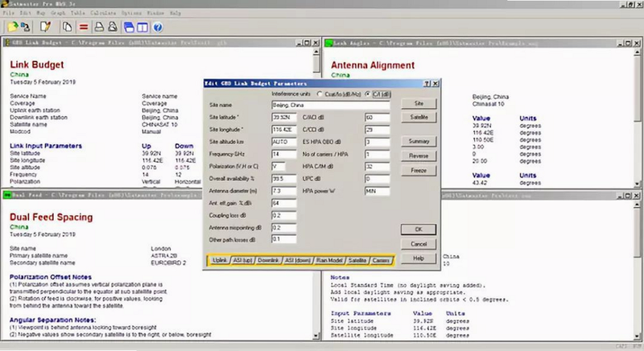Click the cascade windows toolbar icon
This screenshot has height=351, width=644.
129,27
